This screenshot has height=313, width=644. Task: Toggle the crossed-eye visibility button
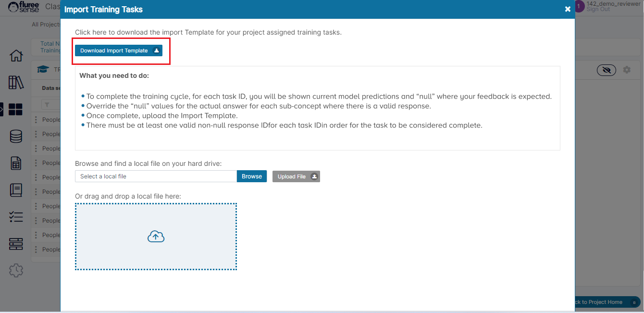click(x=607, y=70)
